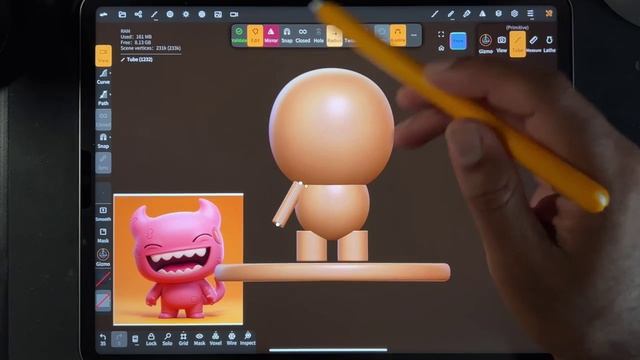Screen dimensions: 640x360
Task: Open the Symmetry triangle menu
Action: click(x=482, y=14)
